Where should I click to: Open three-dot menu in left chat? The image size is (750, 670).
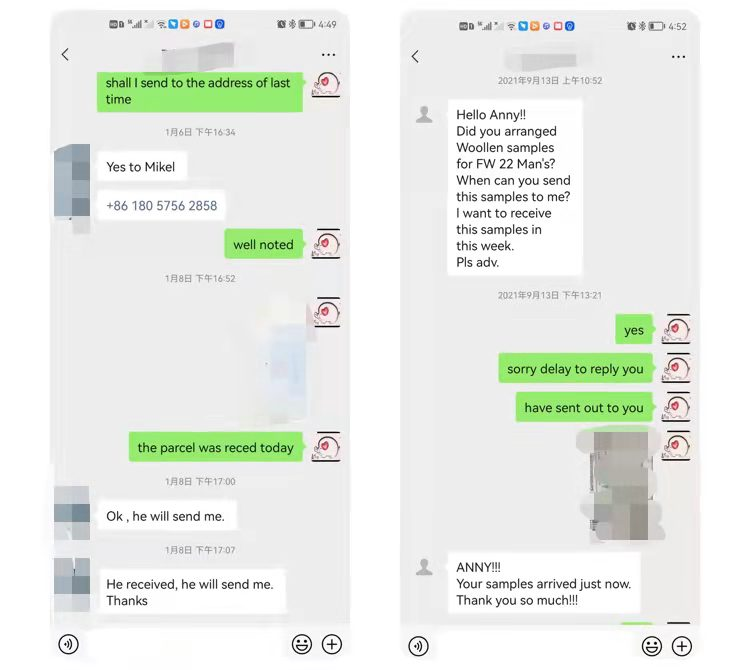(x=329, y=55)
